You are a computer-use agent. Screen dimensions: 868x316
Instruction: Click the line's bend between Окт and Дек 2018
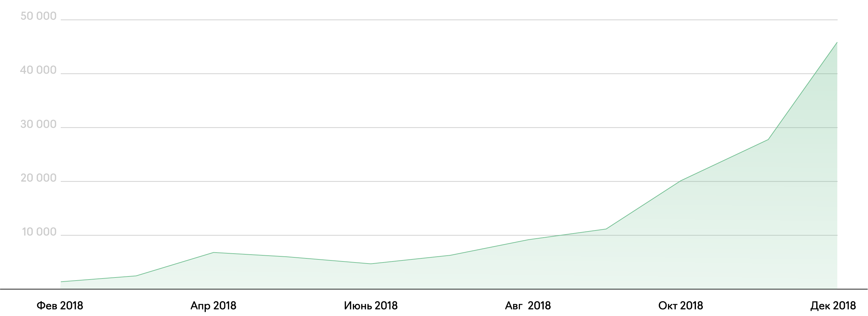pyautogui.click(x=768, y=139)
